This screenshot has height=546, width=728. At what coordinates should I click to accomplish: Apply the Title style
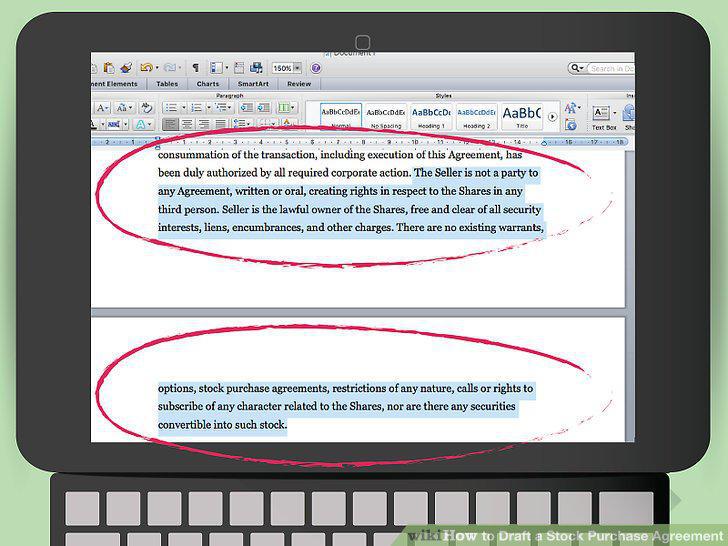pos(522,116)
